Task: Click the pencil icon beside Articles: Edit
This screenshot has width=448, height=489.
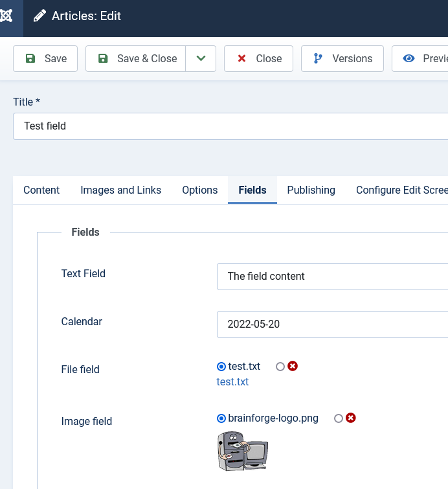Action: coord(39,16)
